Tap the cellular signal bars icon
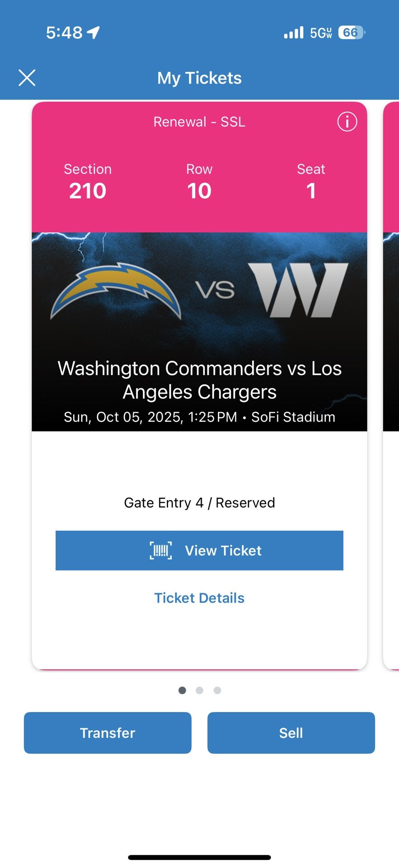Viewport: 399px width, 868px height. [x=294, y=33]
